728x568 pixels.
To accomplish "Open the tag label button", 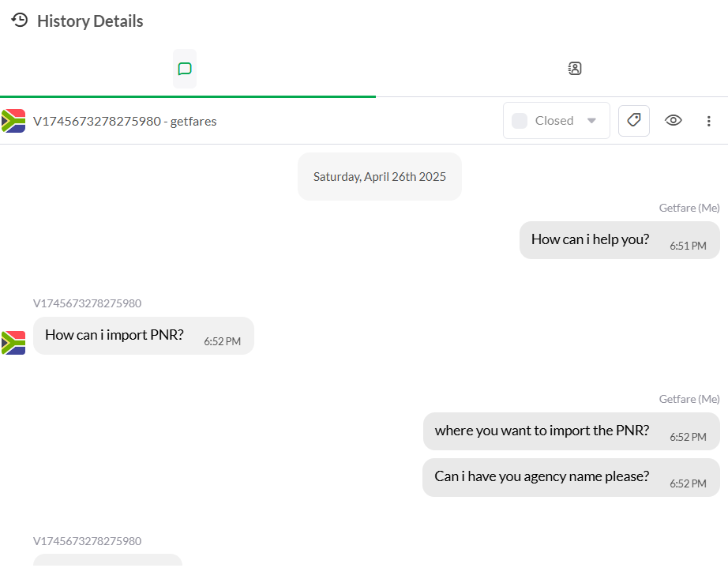I will pos(633,121).
